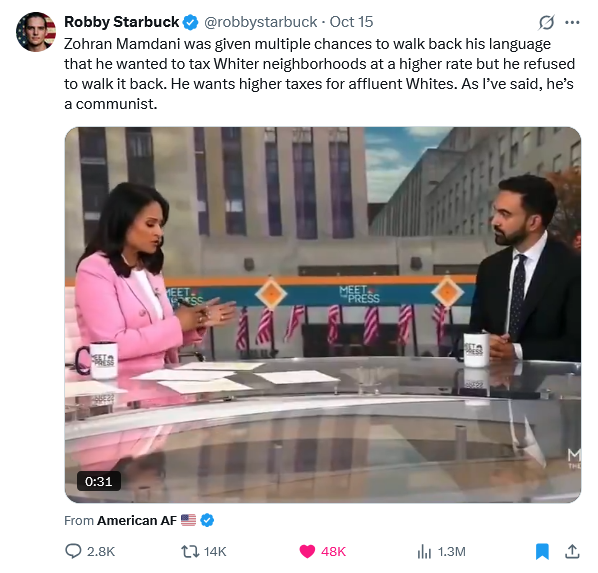Open the three-dot more options menu
This screenshot has height=573, width=598.
(572, 23)
